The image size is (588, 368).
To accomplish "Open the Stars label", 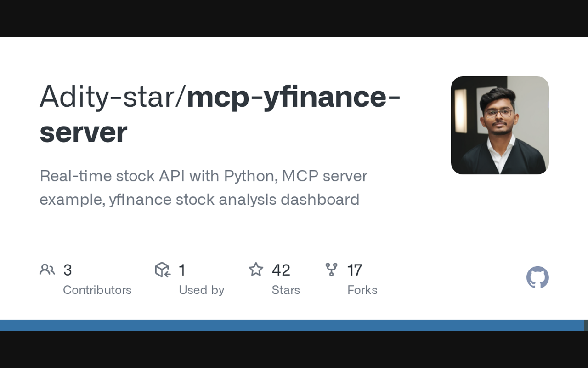I will pos(286,290).
